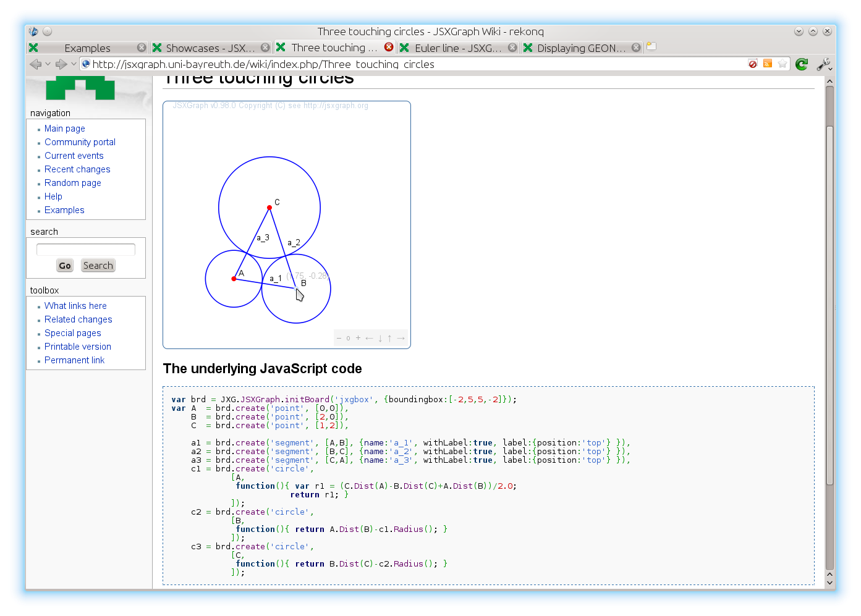Reload the page with the green refresh icon
Viewport: 861px width, 616px height.
coord(802,64)
